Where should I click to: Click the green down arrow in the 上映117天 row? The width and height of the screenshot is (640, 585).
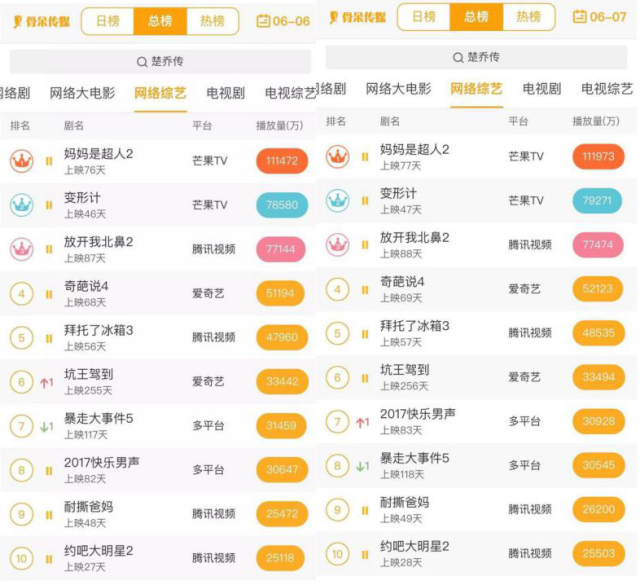pos(46,427)
